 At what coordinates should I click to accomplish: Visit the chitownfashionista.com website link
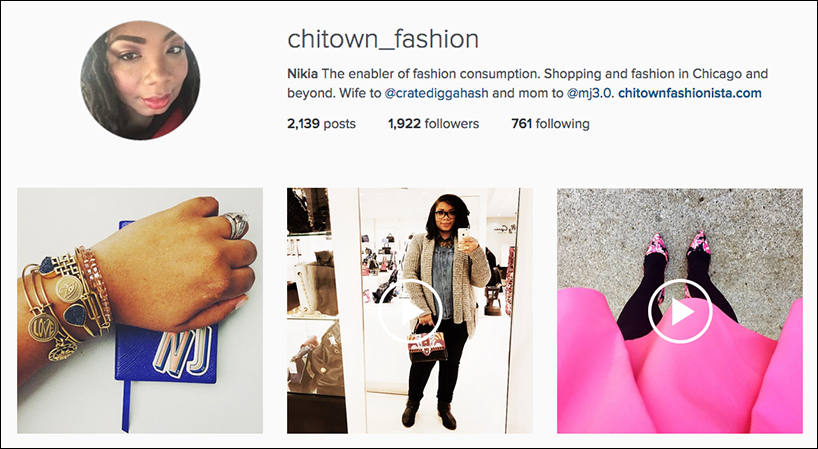coord(690,93)
